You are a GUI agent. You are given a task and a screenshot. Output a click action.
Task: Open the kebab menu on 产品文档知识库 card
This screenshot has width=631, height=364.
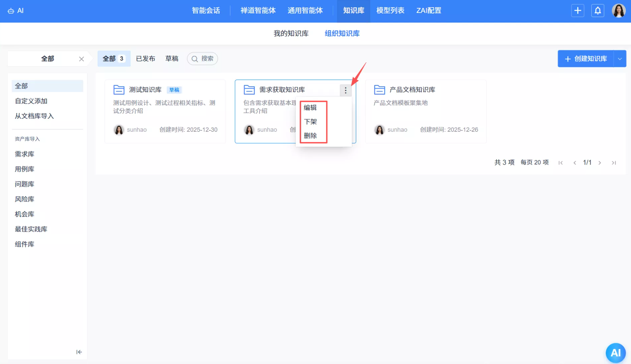(x=476, y=90)
